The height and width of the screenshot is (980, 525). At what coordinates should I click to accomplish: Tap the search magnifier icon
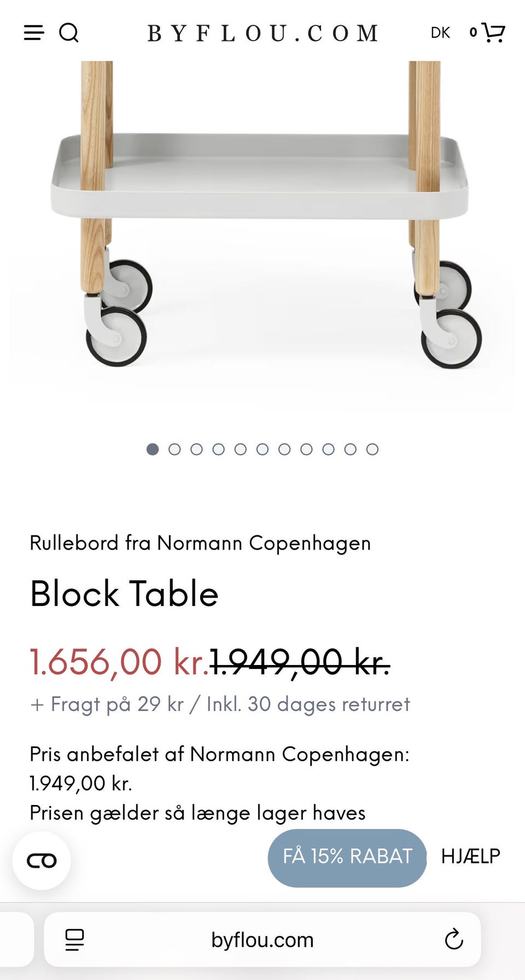click(x=69, y=33)
